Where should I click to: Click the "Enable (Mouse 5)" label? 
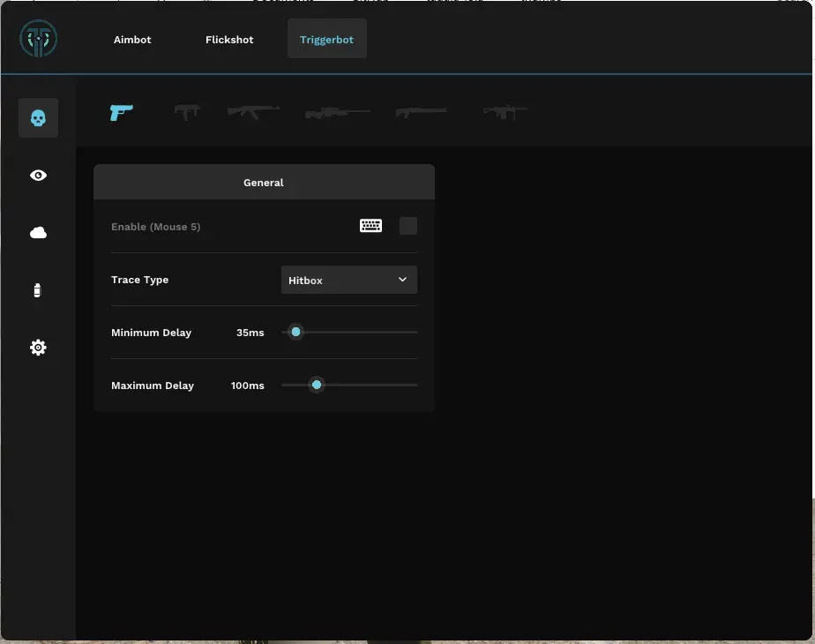coord(155,227)
